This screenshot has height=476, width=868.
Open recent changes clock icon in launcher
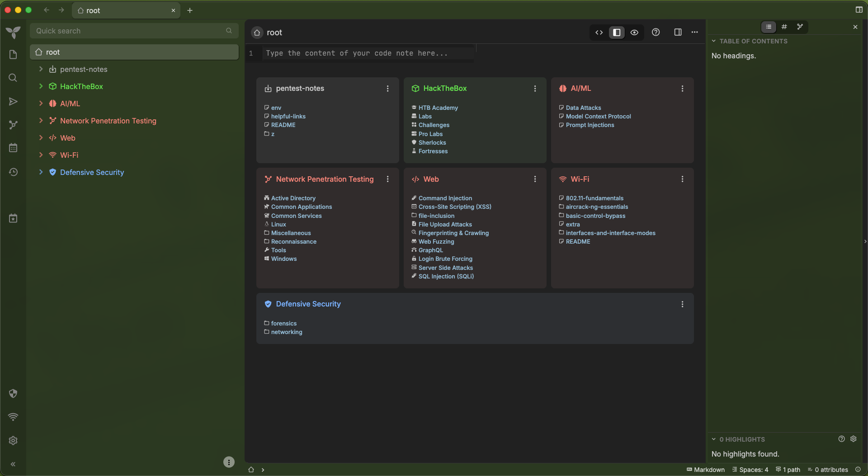click(13, 172)
